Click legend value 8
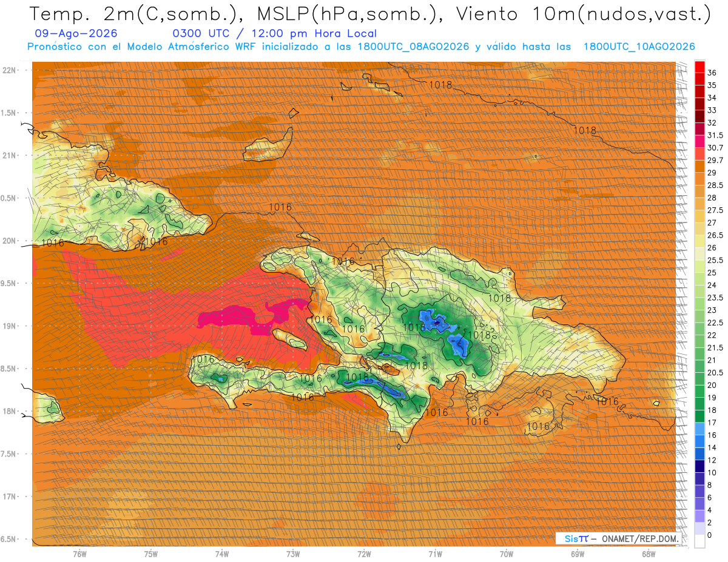 (710, 485)
